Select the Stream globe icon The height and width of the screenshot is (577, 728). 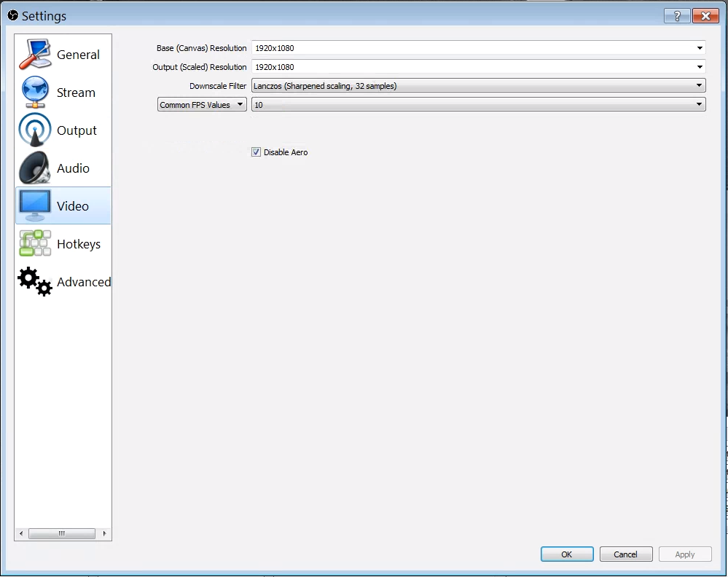point(35,92)
